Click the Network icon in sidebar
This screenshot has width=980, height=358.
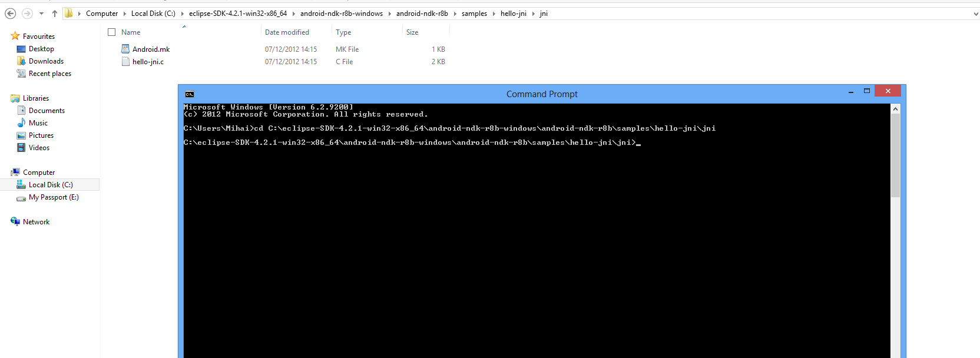[x=15, y=222]
